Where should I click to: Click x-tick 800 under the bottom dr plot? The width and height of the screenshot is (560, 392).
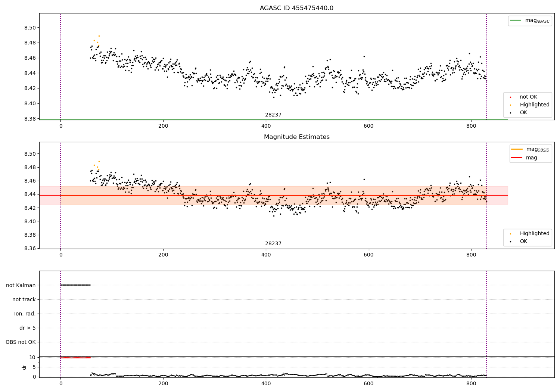pyautogui.click(x=471, y=384)
